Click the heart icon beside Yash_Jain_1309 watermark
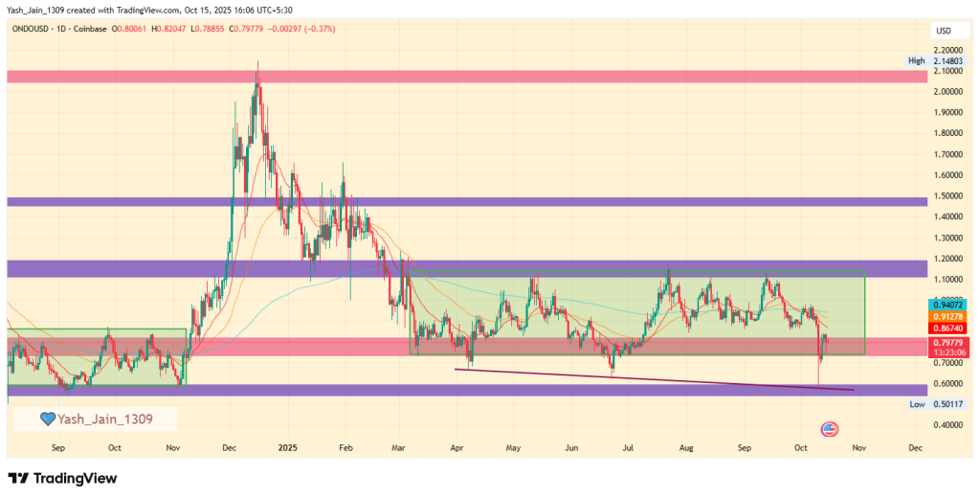980x499 pixels. (x=46, y=419)
